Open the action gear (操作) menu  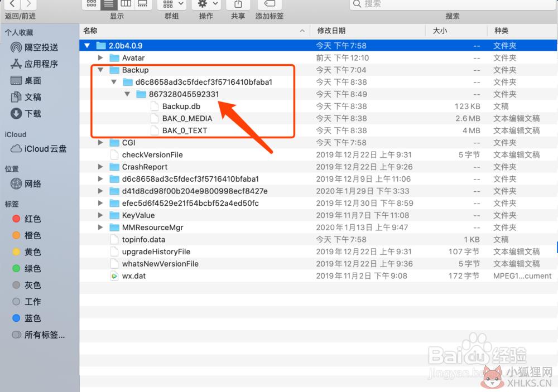(x=207, y=4)
